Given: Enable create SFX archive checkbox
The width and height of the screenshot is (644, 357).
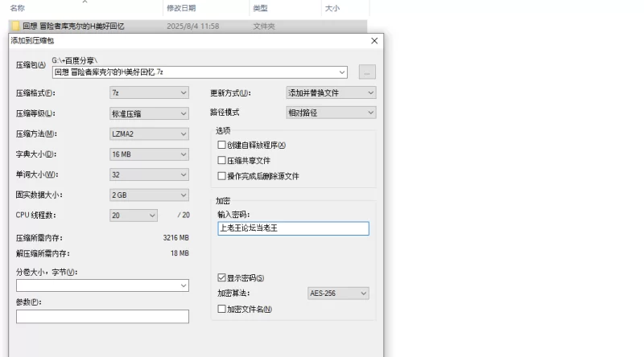Looking at the screenshot, I should (222, 145).
